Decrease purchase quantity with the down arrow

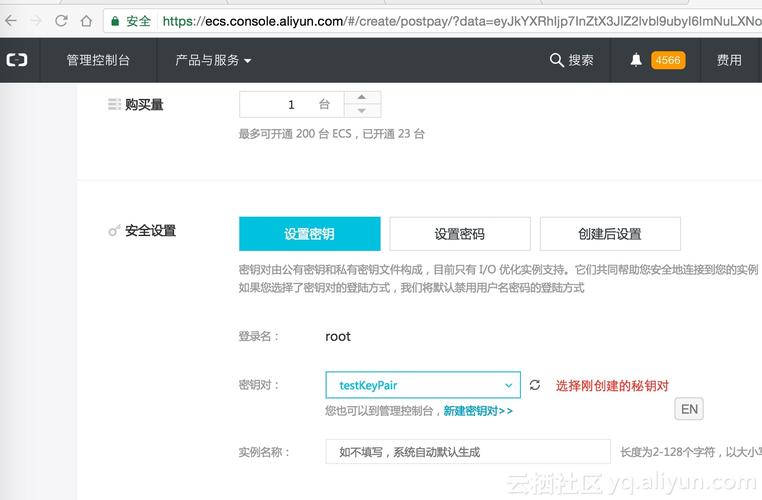362,111
